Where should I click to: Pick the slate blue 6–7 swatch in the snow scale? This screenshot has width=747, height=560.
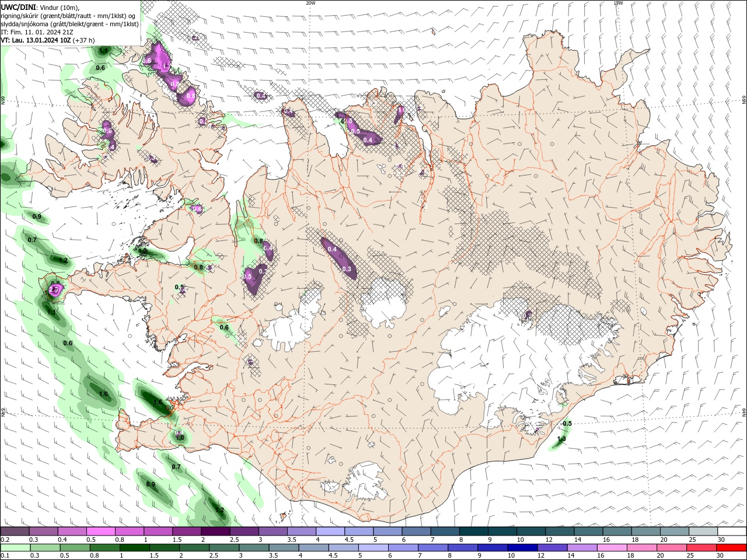click(416, 531)
